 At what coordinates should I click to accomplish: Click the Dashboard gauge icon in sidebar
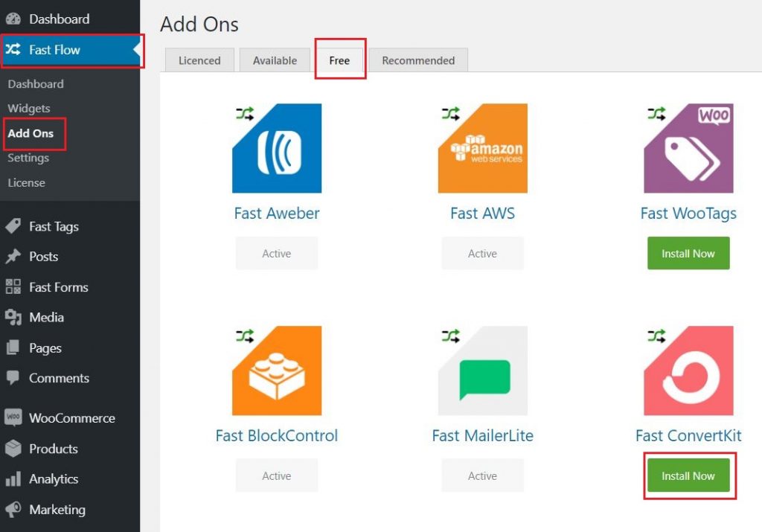point(13,19)
